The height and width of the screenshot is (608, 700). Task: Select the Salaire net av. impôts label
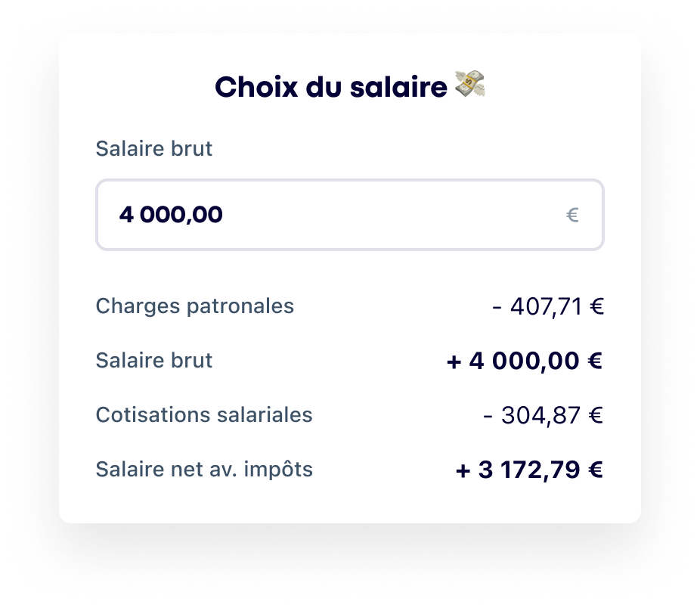point(204,470)
